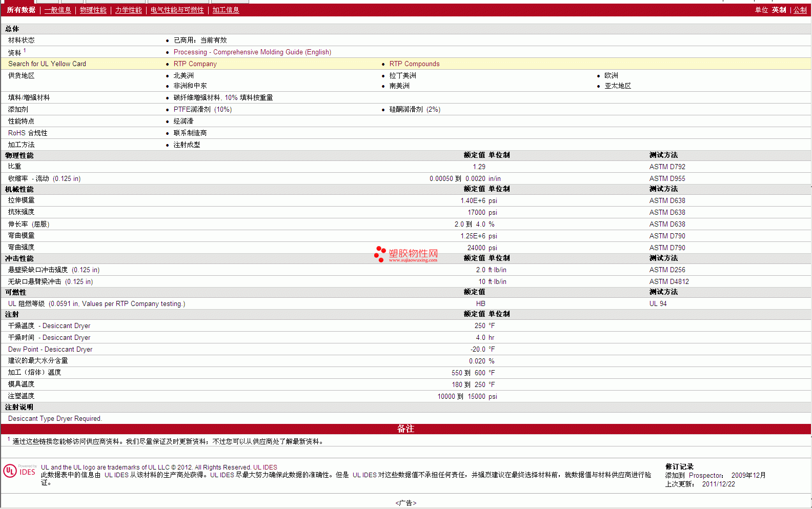
Task: Open the 力学性能 tab
Action: [x=128, y=10]
